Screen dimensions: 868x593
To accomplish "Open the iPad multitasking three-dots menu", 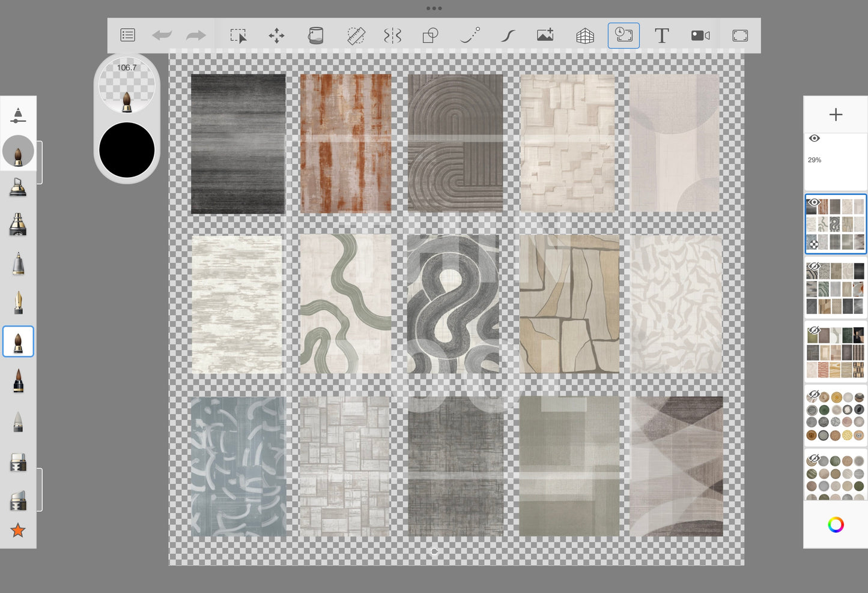I will pos(434,8).
